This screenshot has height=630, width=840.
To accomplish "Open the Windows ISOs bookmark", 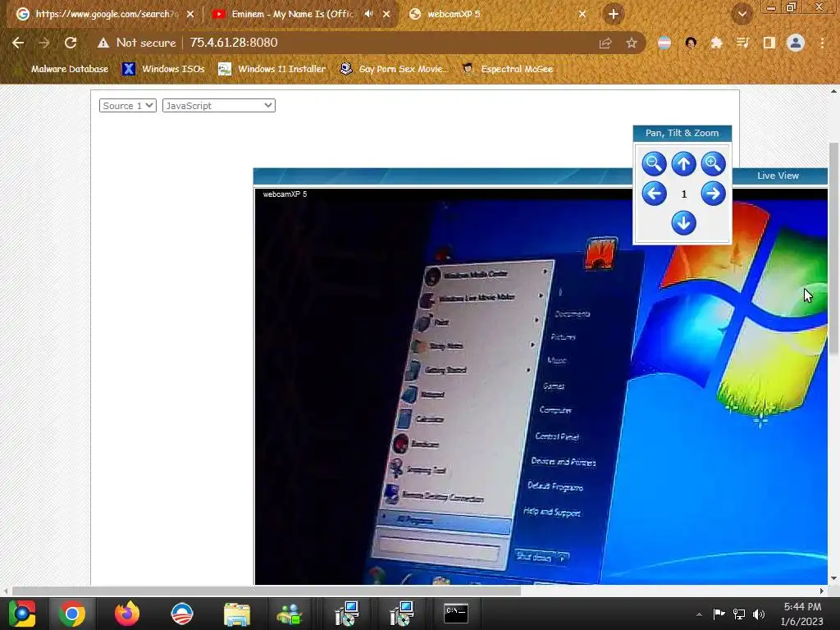I will (x=163, y=69).
